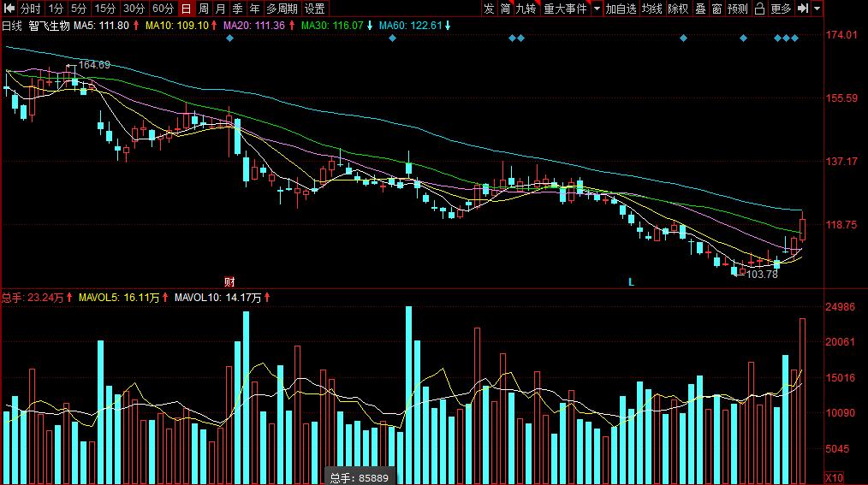Click the 叠 overlay icon button
868x485 pixels.
pyautogui.click(x=700, y=9)
